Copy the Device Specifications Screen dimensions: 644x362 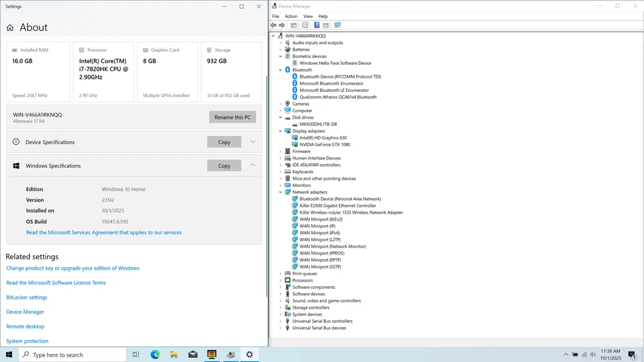point(224,142)
